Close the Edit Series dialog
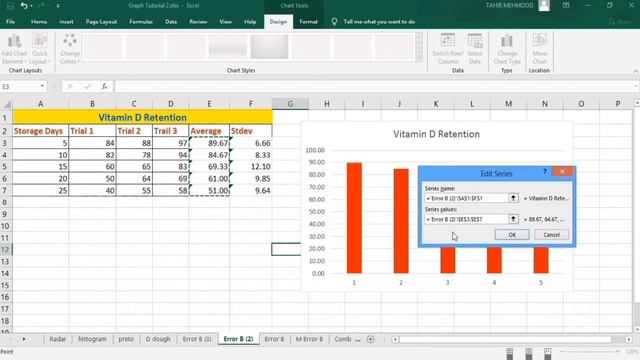 pyautogui.click(x=562, y=172)
